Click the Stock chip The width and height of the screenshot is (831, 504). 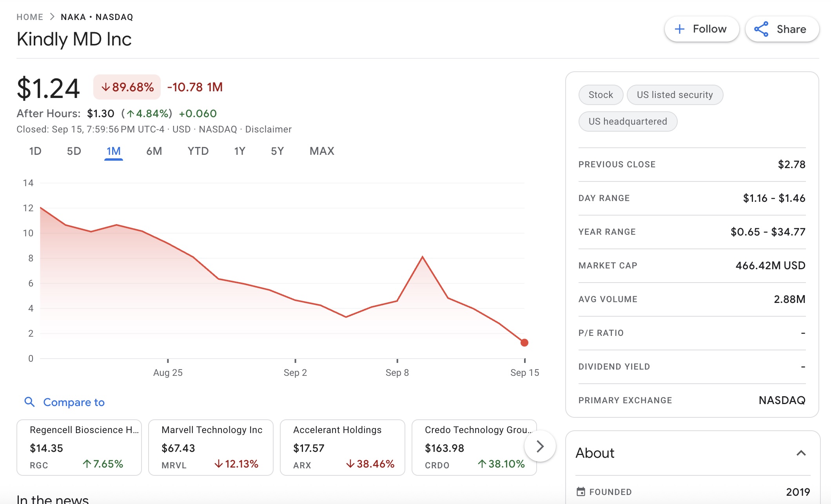[601, 95]
